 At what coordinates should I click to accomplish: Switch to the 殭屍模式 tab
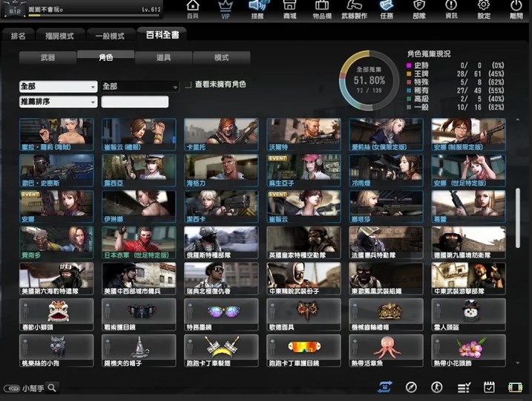59,36
